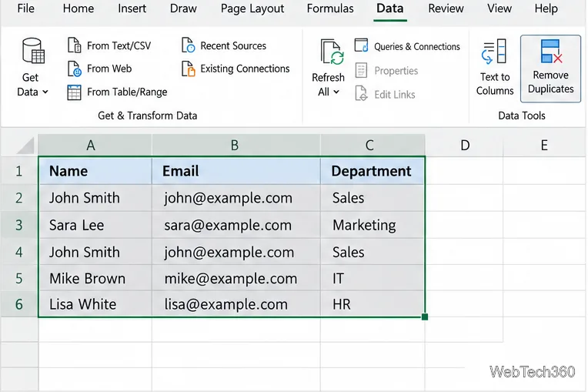Open Recent Sources label
The height and width of the screenshot is (392, 588).
[x=233, y=45]
